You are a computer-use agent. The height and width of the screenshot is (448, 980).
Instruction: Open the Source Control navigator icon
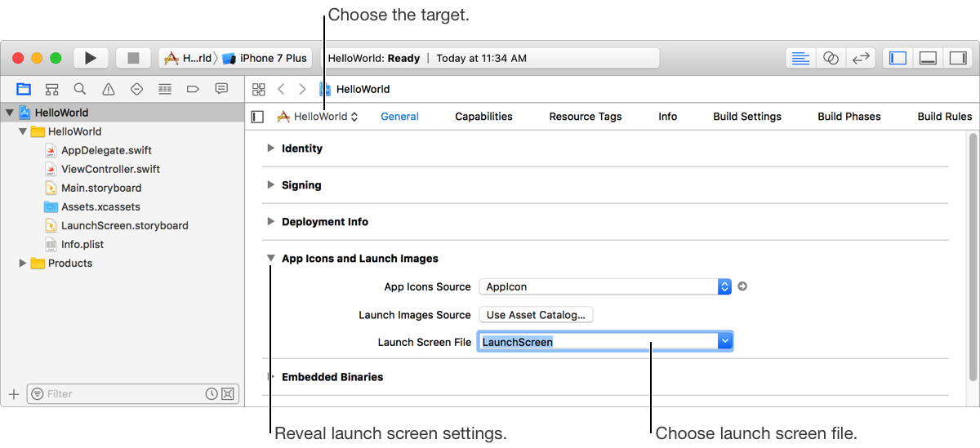click(x=51, y=89)
